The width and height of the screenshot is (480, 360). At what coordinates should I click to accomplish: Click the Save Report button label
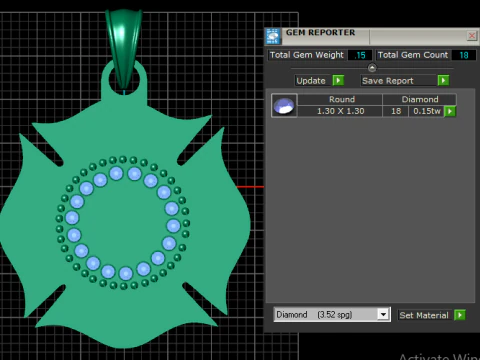pos(388,81)
